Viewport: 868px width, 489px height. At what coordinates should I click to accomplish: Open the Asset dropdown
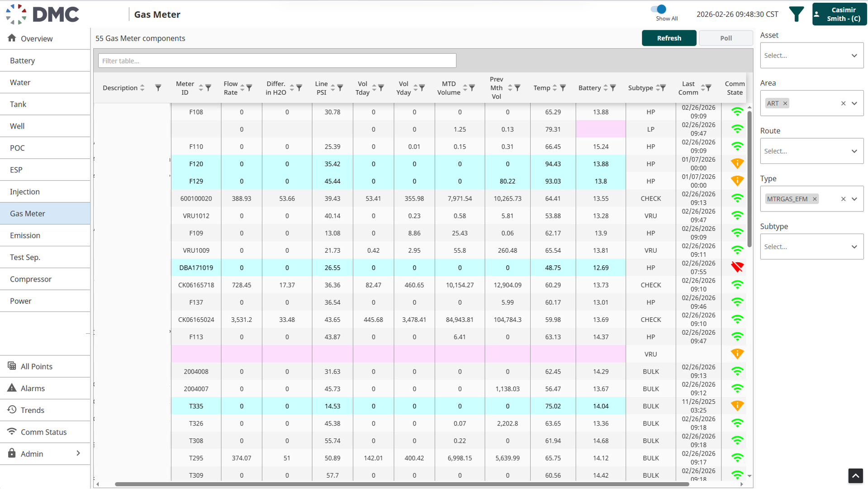click(811, 56)
